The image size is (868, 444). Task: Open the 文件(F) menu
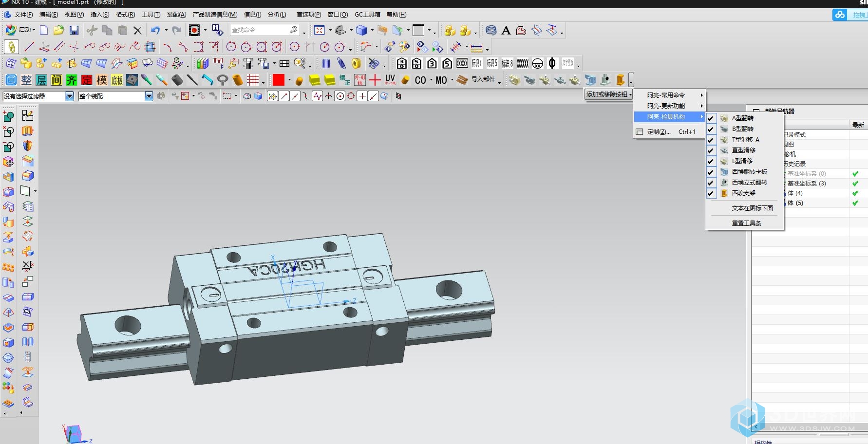[x=23, y=15]
